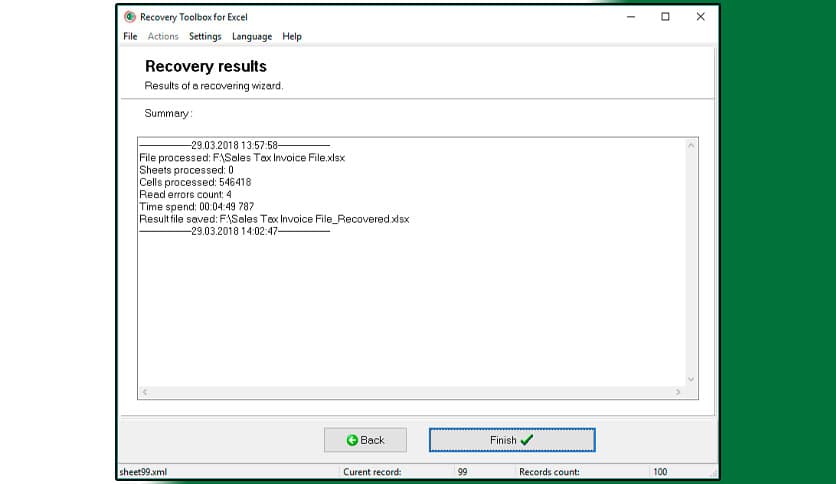The width and height of the screenshot is (836, 484).
Task: Open the Language menu
Action: (252, 36)
